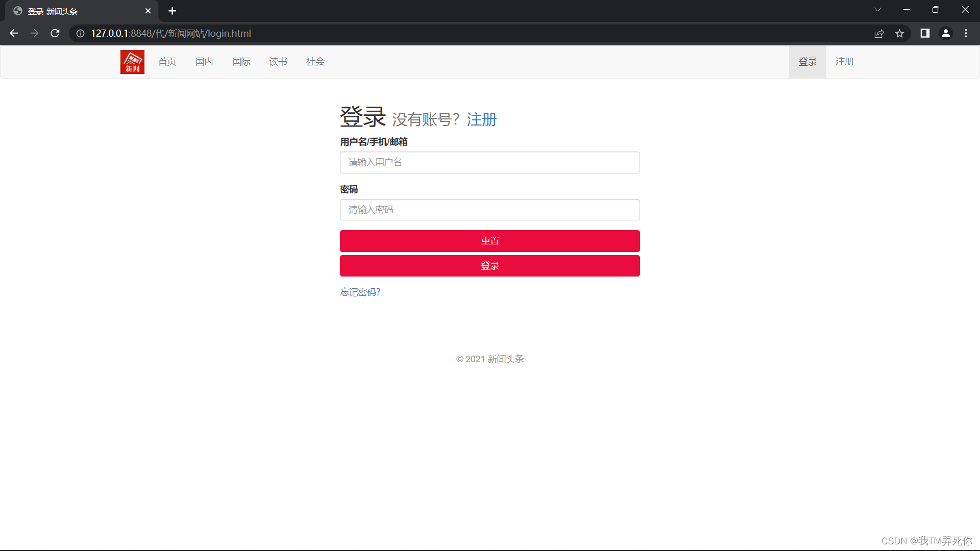Focus the 请输入用户名 username field
980x551 pixels.
(489, 162)
